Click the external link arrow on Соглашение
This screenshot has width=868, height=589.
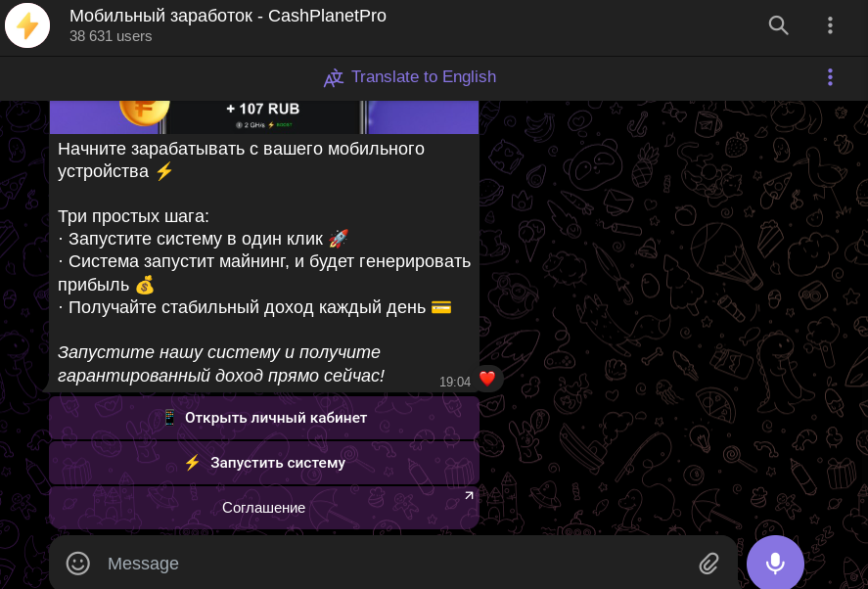pyautogui.click(x=469, y=496)
